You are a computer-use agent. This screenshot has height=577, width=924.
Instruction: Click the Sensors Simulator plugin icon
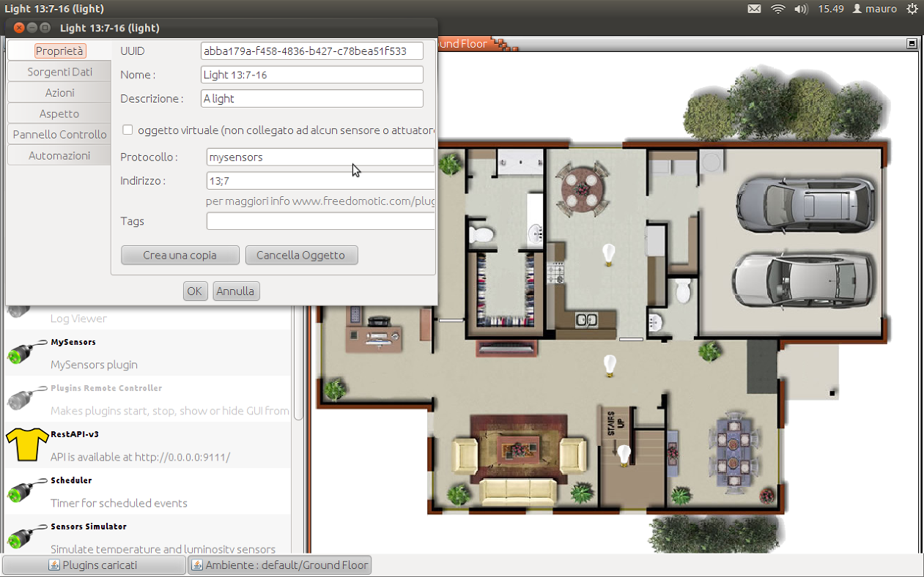[23, 537]
